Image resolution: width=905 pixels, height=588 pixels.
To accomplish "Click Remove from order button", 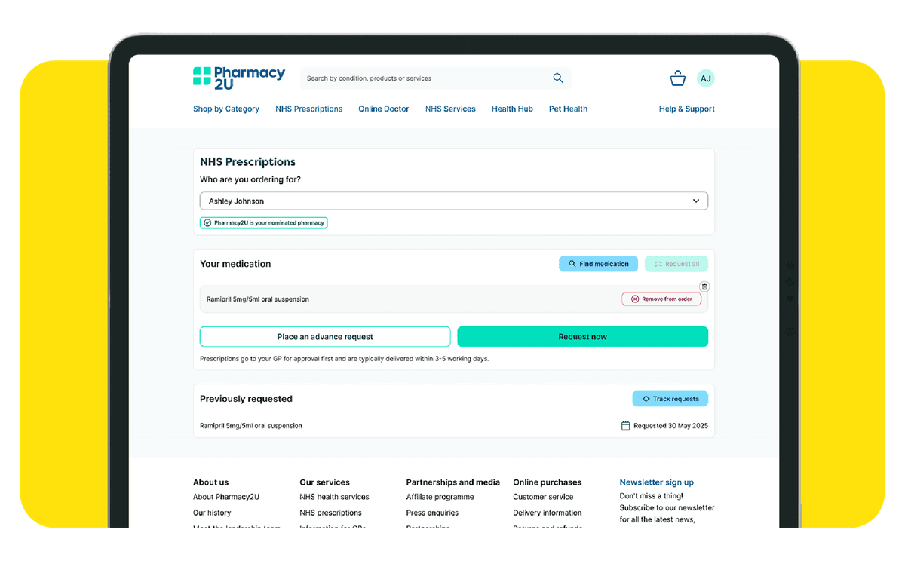I will [661, 299].
